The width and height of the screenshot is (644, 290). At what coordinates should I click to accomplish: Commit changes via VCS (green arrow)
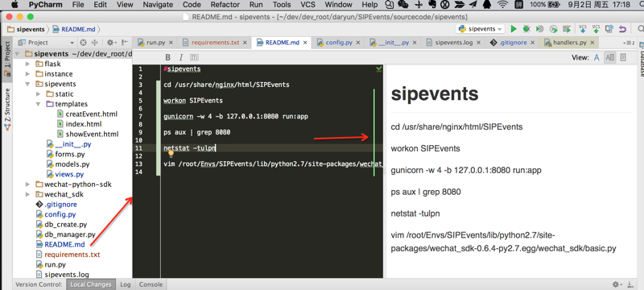596,29
